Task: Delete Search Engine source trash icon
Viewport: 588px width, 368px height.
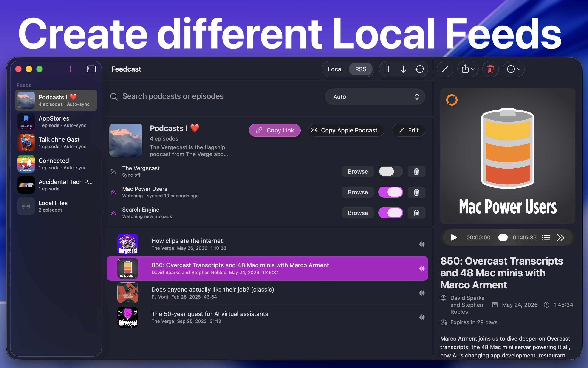Action: tap(416, 213)
